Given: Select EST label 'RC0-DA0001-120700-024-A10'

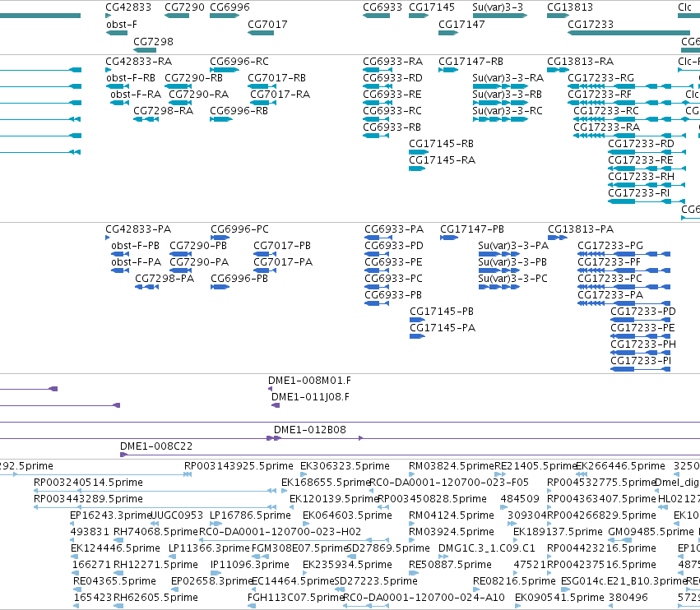Looking at the screenshot, I should click(x=424, y=598).
